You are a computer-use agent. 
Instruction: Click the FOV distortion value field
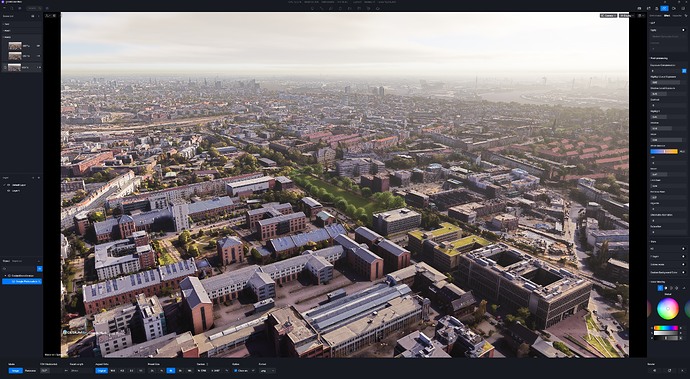(x=51, y=371)
